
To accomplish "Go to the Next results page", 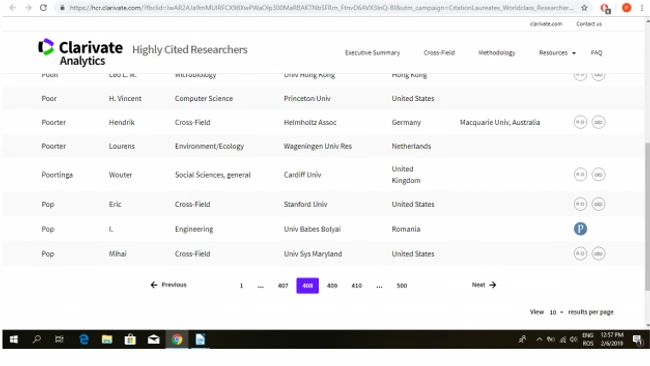I will click(484, 285).
